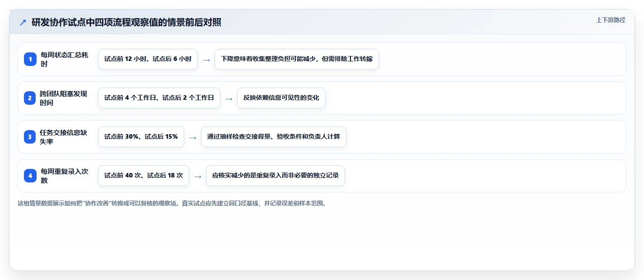Viewport: 644px width, 280px height.
Task: Click the 试点前 40 次、试点后 18 次 box
Action: [x=144, y=176]
